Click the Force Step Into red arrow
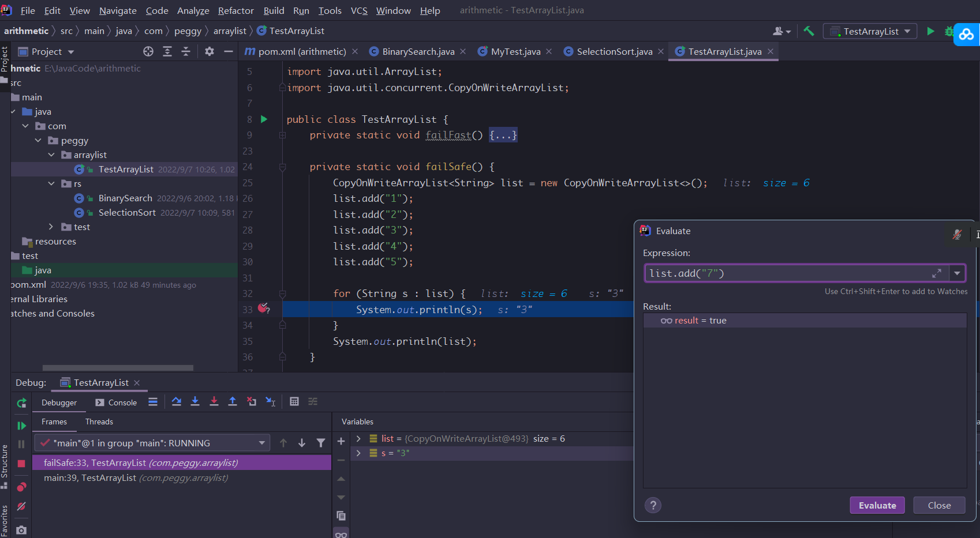Screen dimensions: 980x538 tap(214, 401)
